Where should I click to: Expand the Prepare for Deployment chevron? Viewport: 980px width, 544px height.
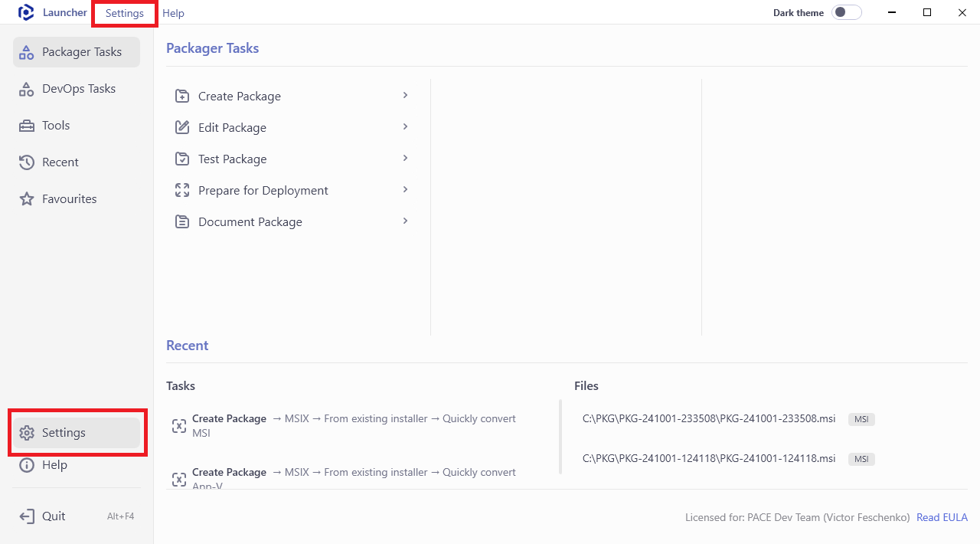pos(405,190)
